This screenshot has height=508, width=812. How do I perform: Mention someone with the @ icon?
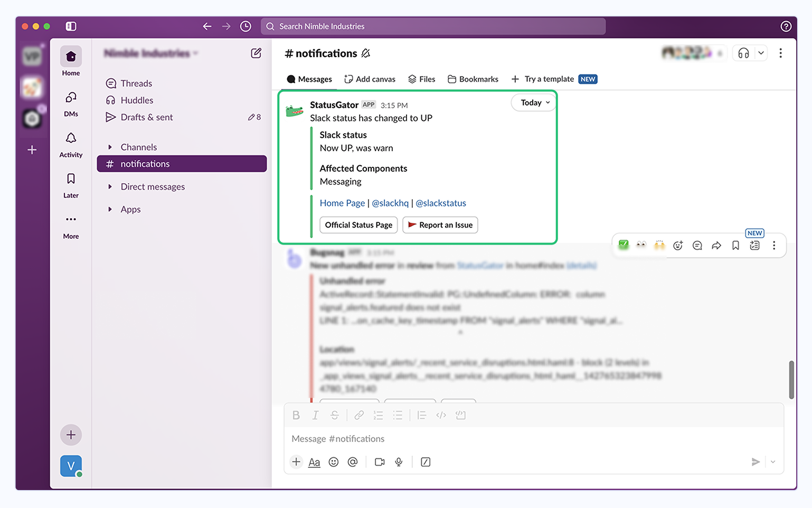(353, 462)
